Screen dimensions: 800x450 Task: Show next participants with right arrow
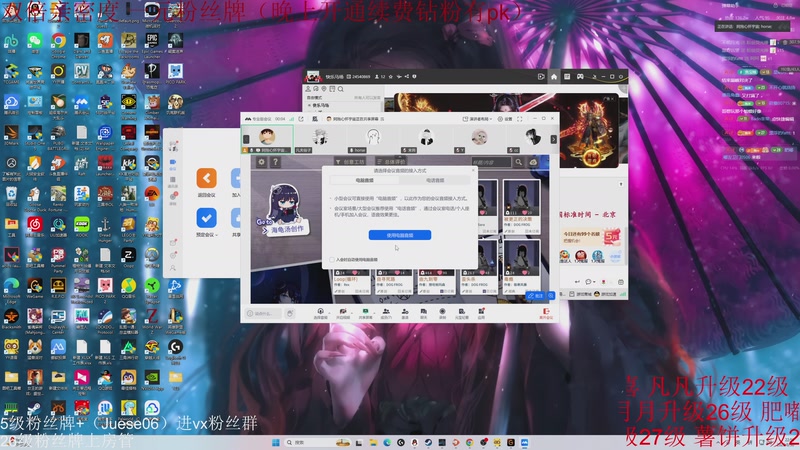554,139
